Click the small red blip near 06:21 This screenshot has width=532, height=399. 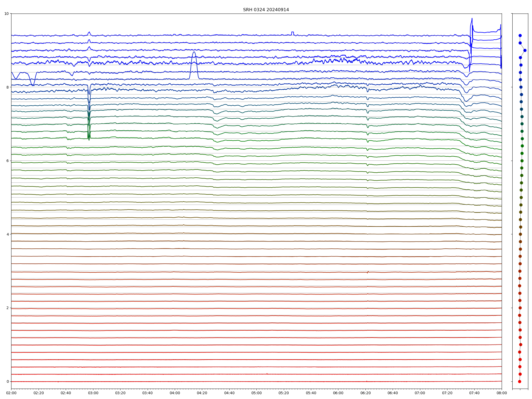tap(368, 272)
